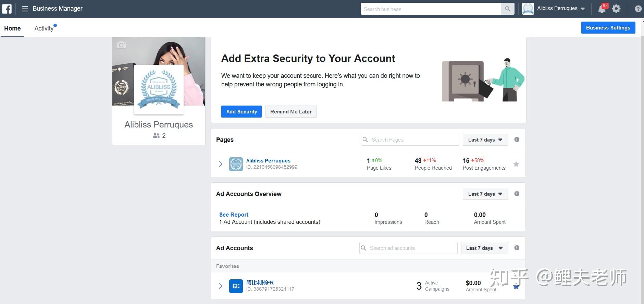Open the hamburger menu beside Business Manager
This screenshot has width=644, height=304.
click(25, 9)
